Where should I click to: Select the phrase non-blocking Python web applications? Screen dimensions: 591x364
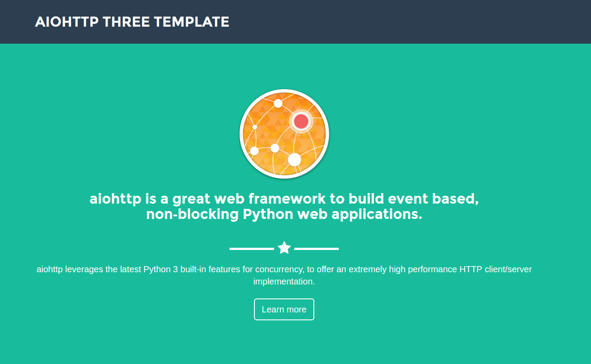pyautogui.click(x=284, y=214)
